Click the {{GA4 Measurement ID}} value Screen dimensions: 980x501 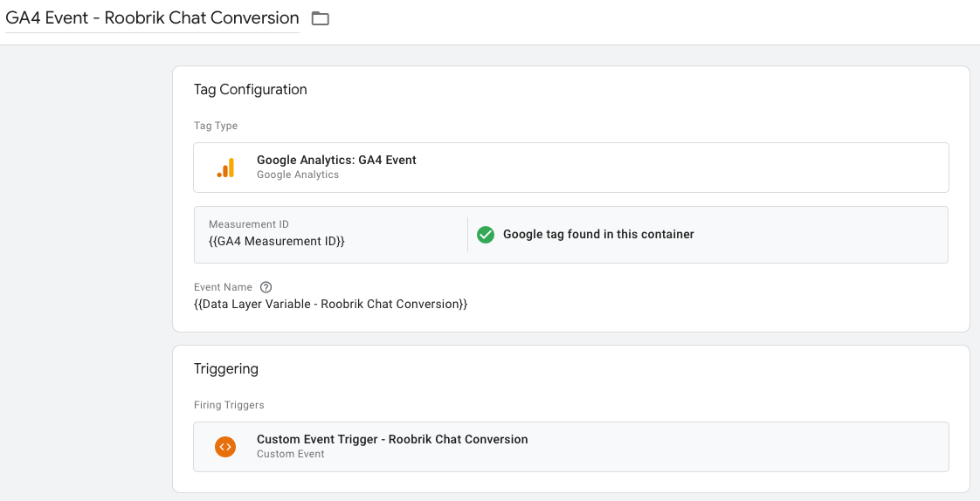277,241
